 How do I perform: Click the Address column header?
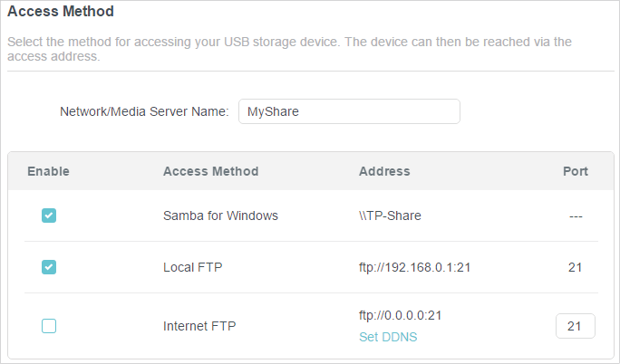pyautogui.click(x=384, y=171)
